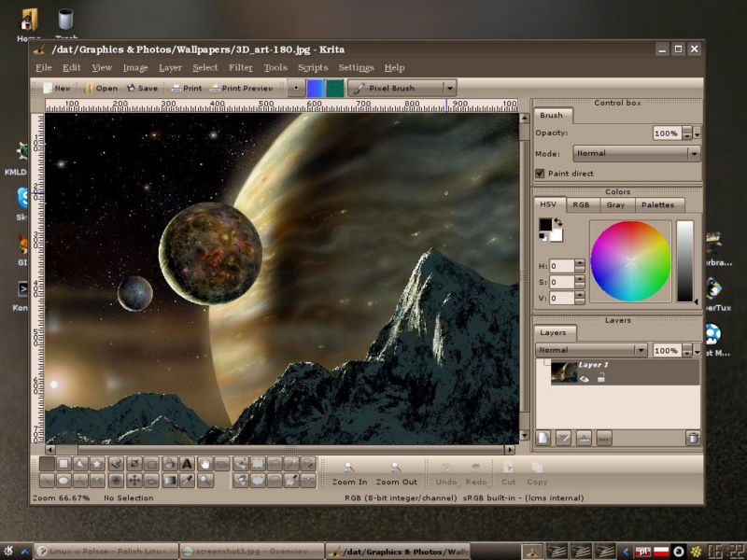Click the V value stepper arrows
This screenshot has height=560, width=747.
579,298
